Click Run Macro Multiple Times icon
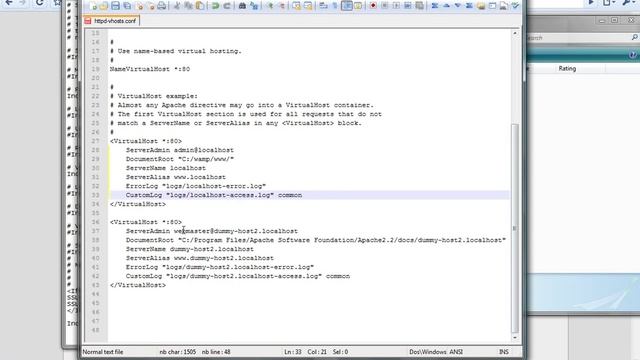640x360 pixels. 407,6
